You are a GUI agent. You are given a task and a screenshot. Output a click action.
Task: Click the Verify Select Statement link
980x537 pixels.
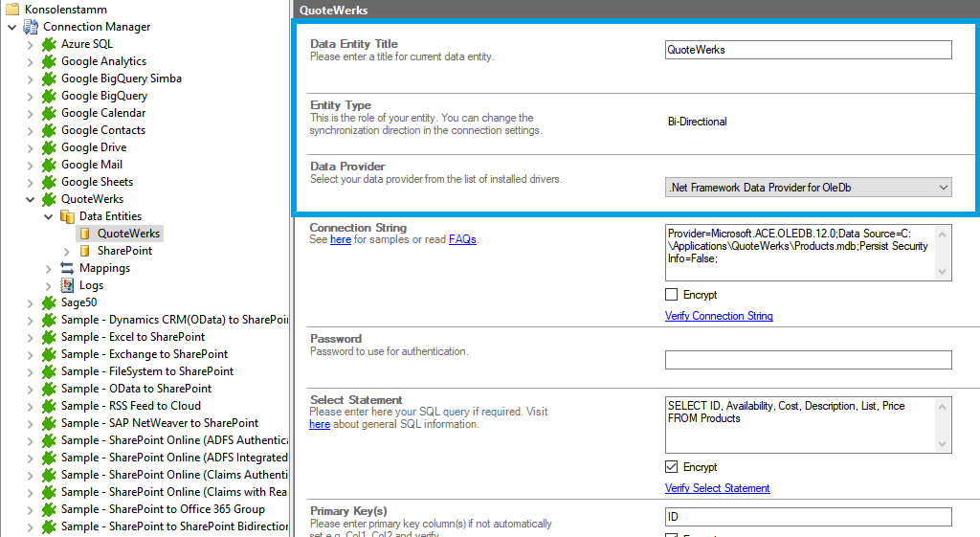click(717, 488)
